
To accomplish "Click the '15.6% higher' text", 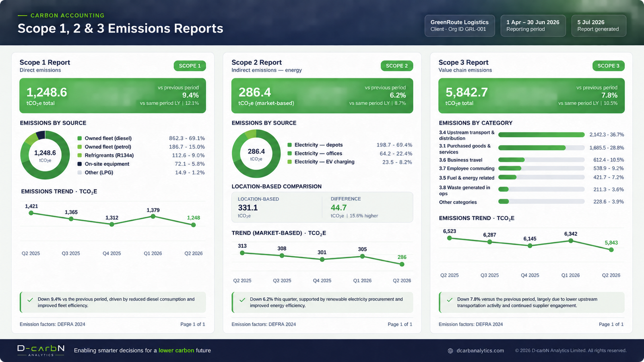I will (364, 216).
